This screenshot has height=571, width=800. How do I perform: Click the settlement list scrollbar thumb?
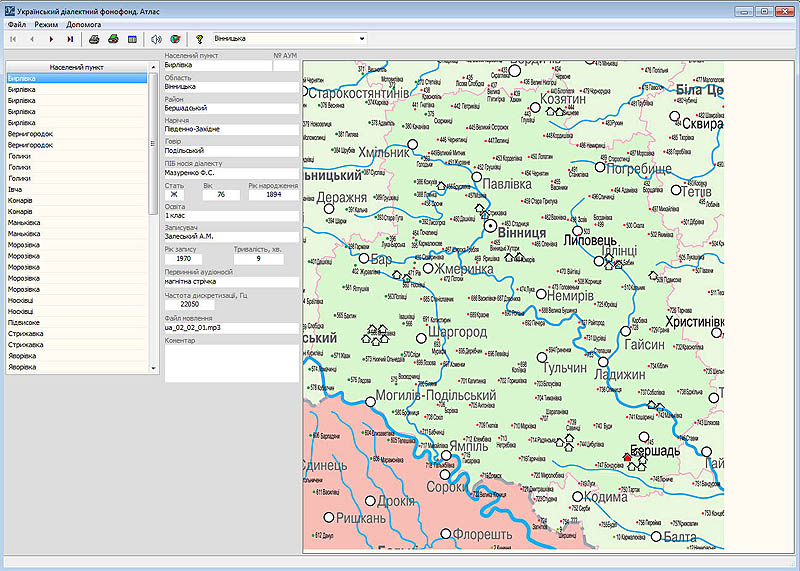tap(153, 143)
